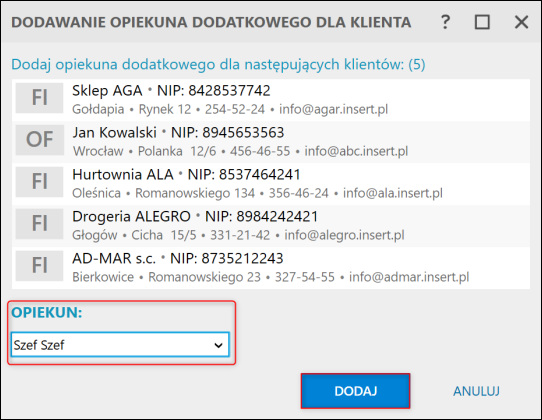The width and height of the screenshot is (542, 420).
Task: Select the Jan Kowalski client name
Action: pyautogui.click(x=114, y=133)
